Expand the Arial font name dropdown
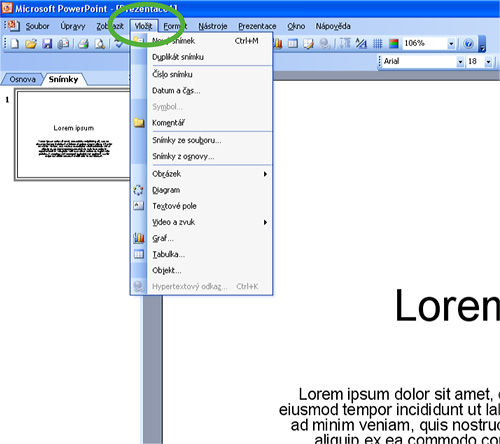 point(460,62)
